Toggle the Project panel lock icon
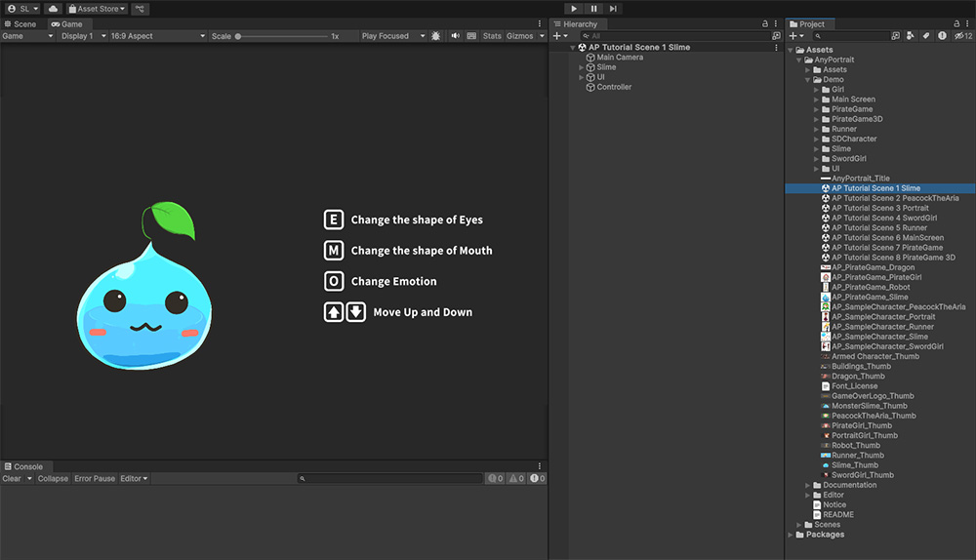The height and width of the screenshot is (560, 976). click(x=956, y=23)
